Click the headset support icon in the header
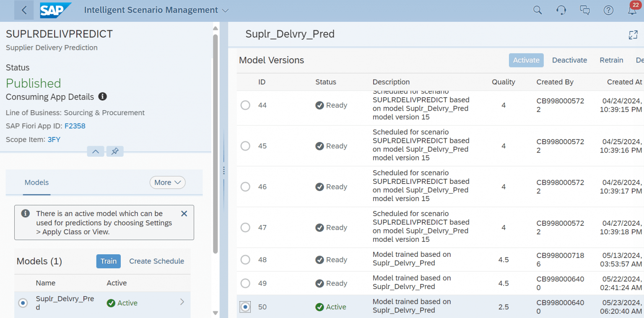Image resolution: width=644 pixels, height=318 pixels. coord(561,10)
